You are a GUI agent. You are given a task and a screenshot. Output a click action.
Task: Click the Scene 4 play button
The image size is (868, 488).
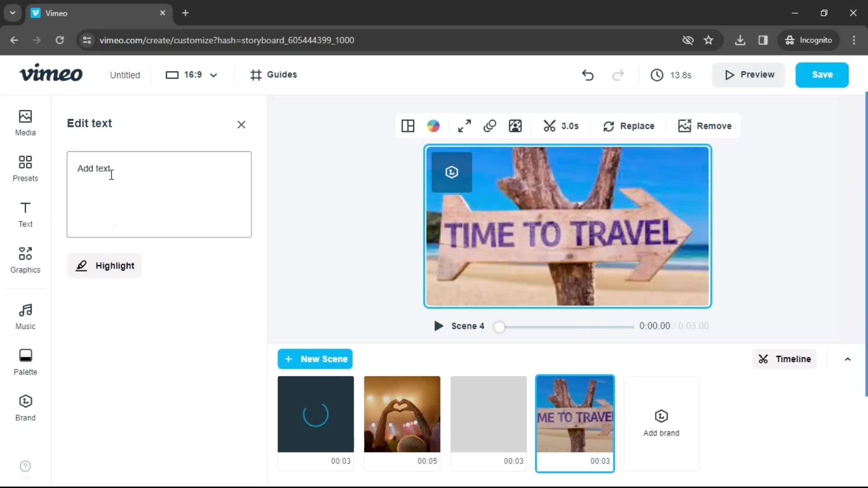[x=438, y=326]
